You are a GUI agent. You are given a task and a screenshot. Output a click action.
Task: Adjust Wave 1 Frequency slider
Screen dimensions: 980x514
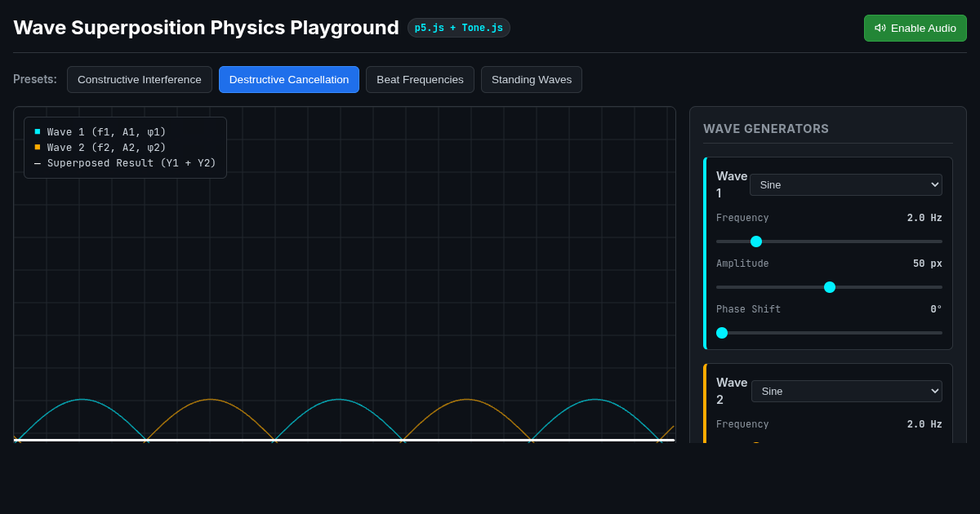(x=829, y=241)
